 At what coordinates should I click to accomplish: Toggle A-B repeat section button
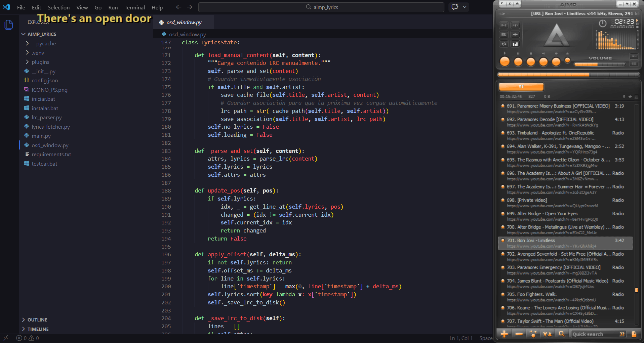point(504,25)
